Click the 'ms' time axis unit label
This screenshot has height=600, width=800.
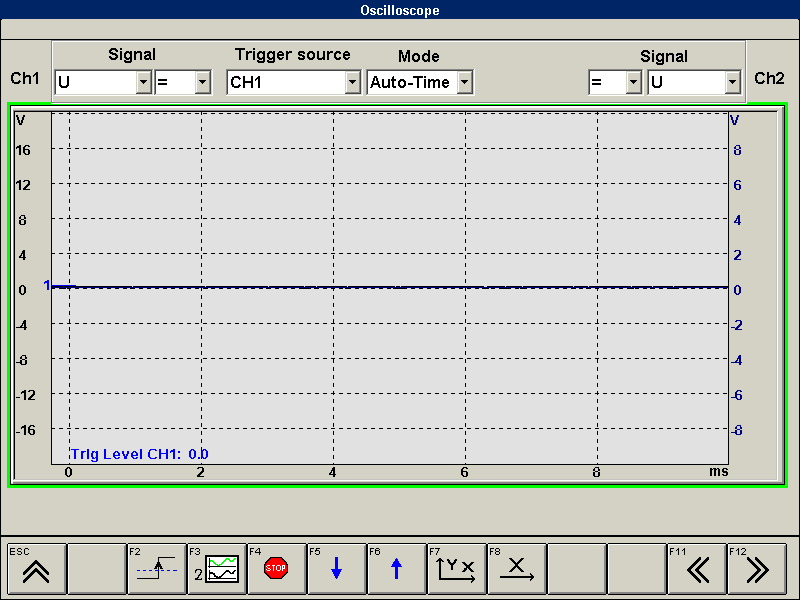coord(718,471)
